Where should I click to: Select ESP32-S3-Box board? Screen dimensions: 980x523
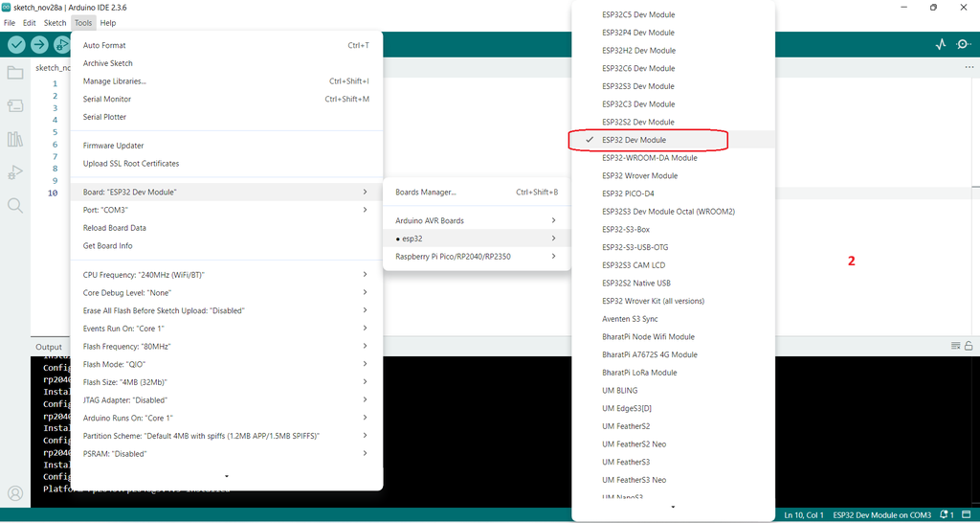[673, 230]
